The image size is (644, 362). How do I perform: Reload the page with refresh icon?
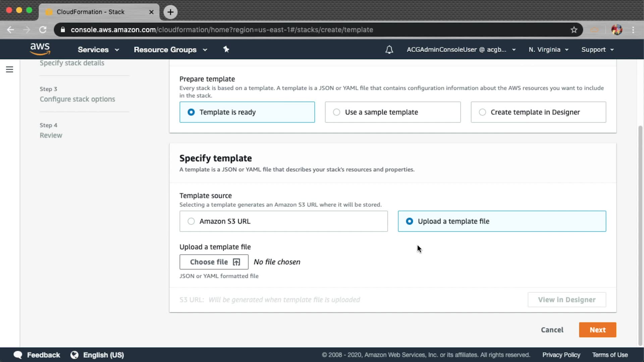coord(43,30)
